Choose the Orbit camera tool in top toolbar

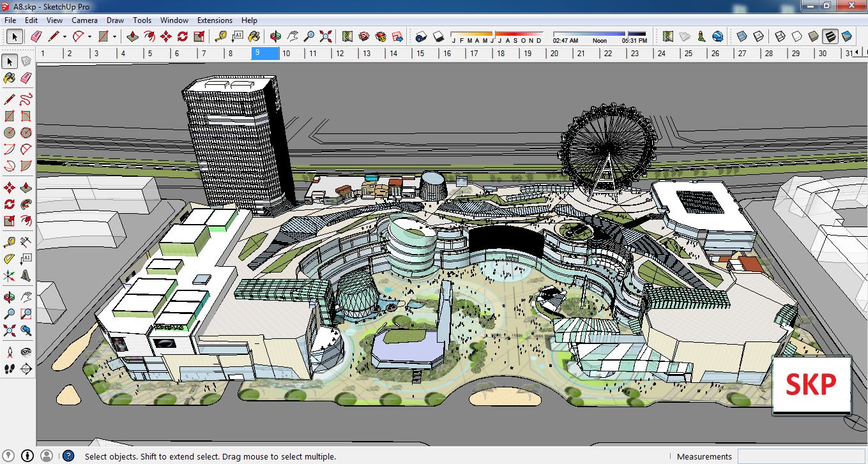tap(275, 36)
